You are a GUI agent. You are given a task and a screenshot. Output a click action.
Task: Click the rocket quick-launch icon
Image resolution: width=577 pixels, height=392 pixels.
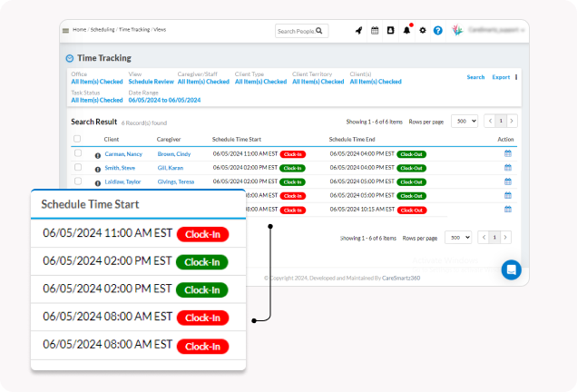click(x=358, y=31)
